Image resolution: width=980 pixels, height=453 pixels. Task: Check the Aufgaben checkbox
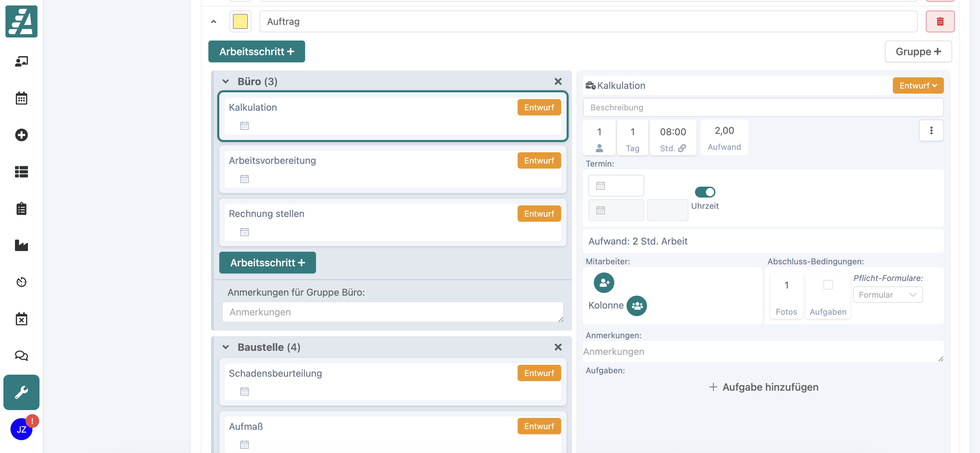coord(828,285)
